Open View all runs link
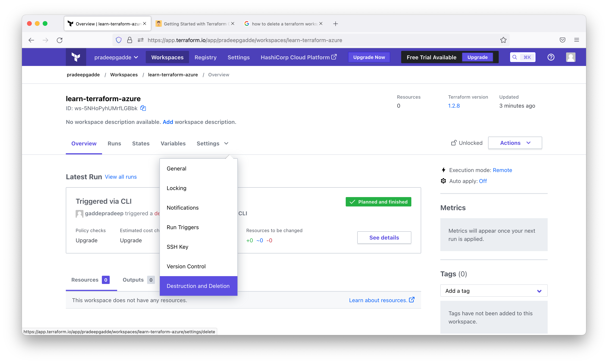 [x=121, y=177]
